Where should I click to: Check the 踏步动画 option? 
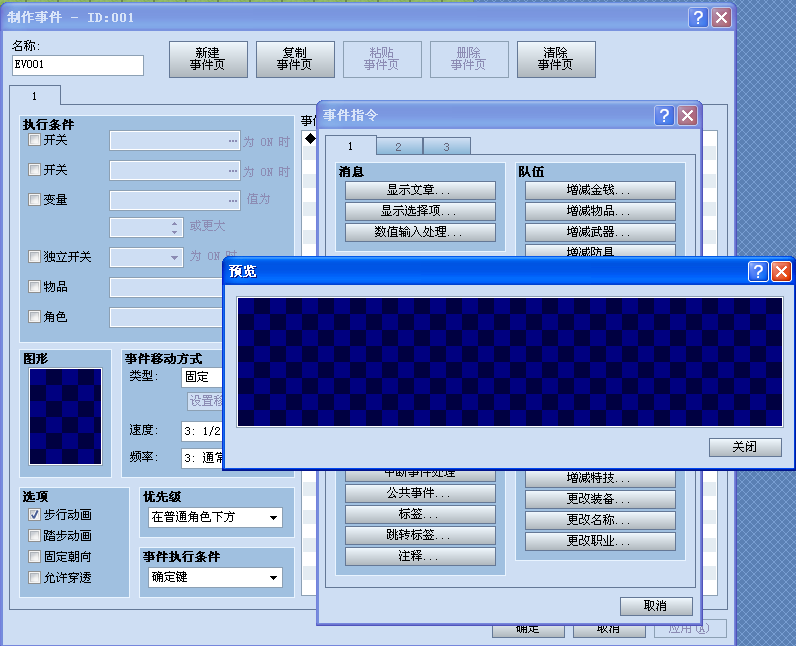35,535
